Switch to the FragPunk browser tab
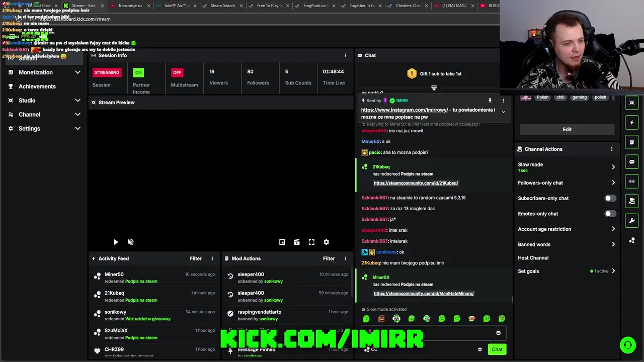The width and height of the screenshot is (644, 362). point(315,6)
